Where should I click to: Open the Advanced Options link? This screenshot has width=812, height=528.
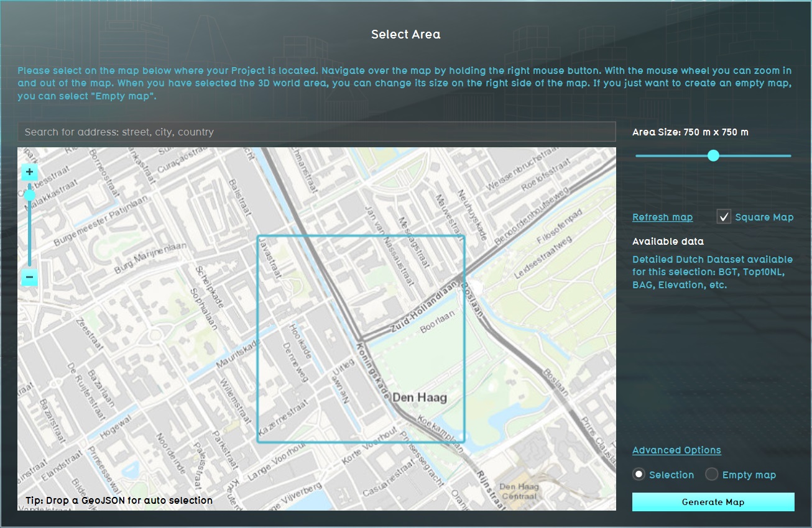pyautogui.click(x=676, y=450)
